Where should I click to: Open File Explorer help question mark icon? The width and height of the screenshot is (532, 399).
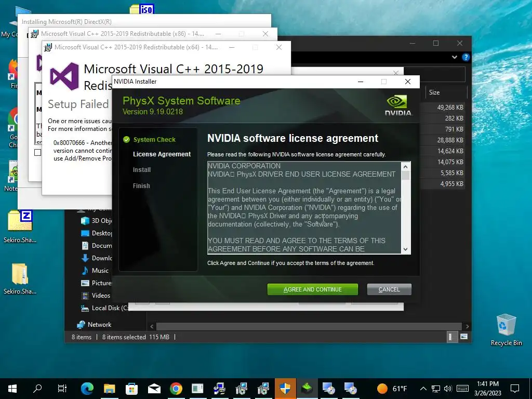[466, 57]
